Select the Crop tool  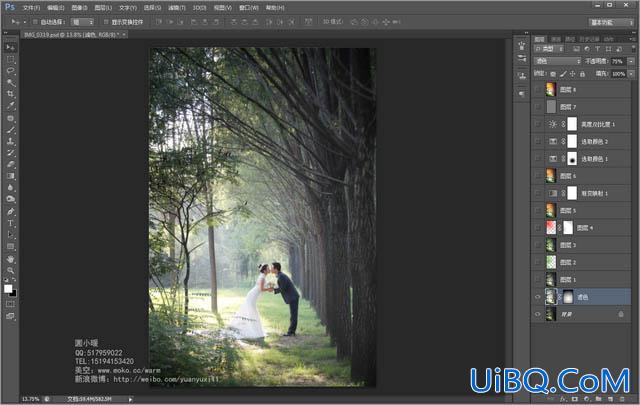point(11,94)
